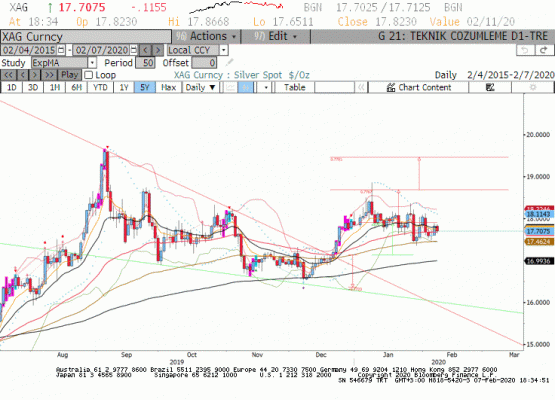This screenshot has width=555, height=400.
Task: Open Chart Content panel
Action: pyautogui.click(x=419, y=87)
